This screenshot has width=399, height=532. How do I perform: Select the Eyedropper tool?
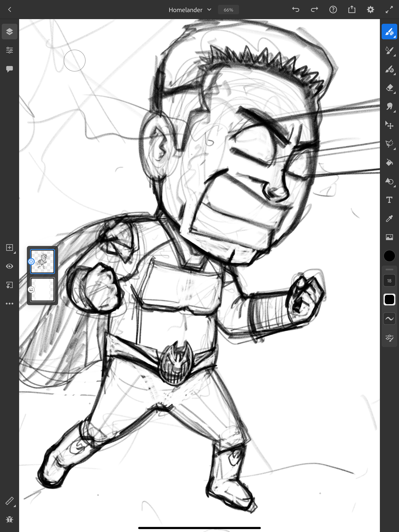pos(389,218)
